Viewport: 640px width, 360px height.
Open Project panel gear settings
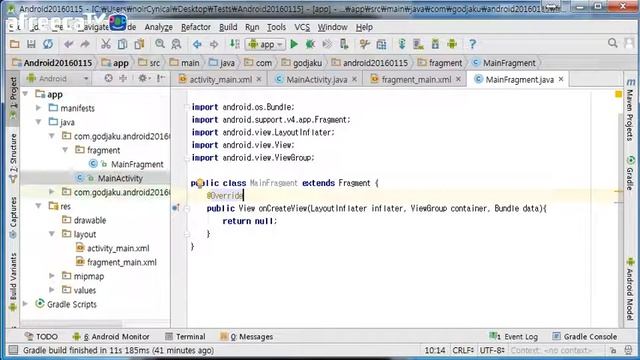pos(143,78)
